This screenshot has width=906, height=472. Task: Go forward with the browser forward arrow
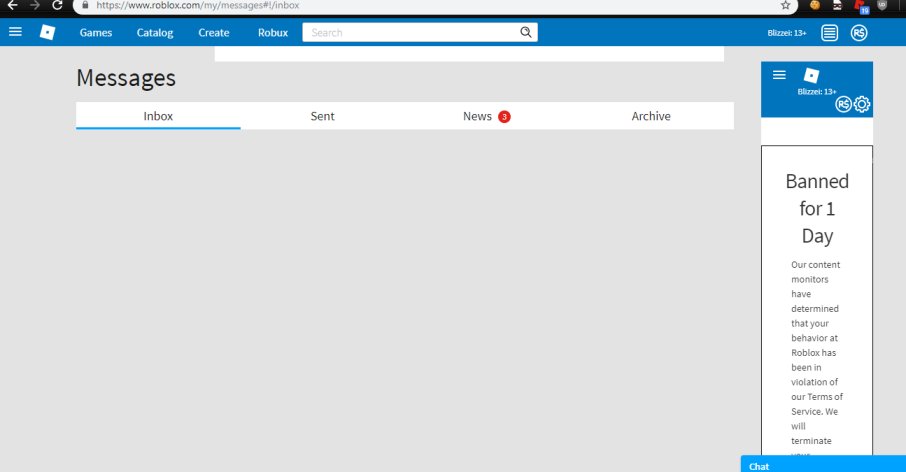[35, 6]
